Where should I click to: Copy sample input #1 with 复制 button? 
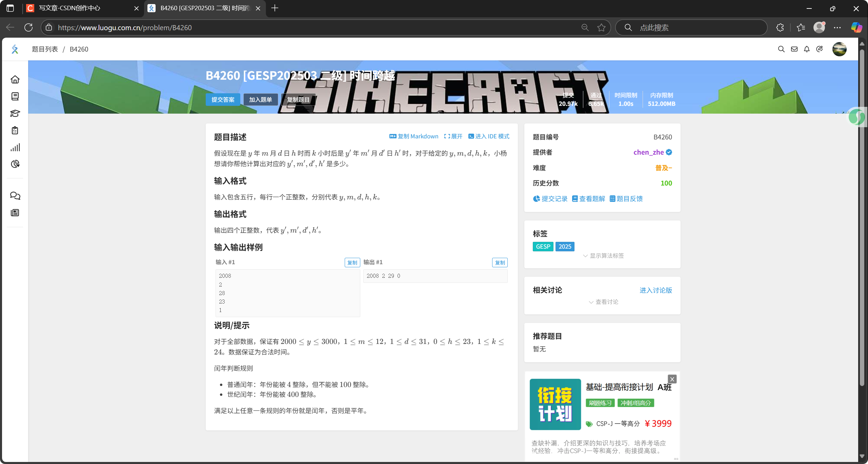pos(352,263)
